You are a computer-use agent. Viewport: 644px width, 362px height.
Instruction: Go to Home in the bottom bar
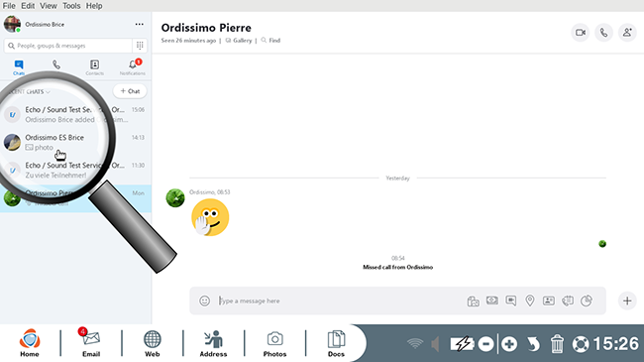(30, 343)
